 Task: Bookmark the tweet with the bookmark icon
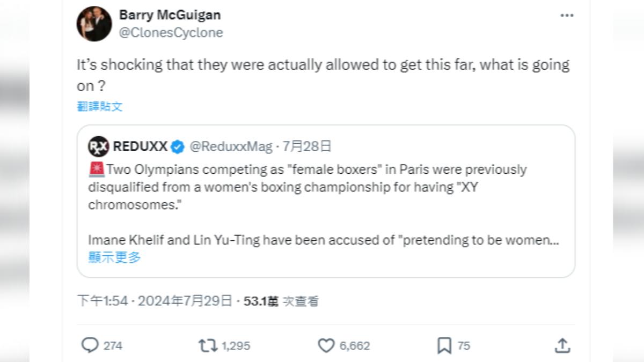tap(444, 346)
